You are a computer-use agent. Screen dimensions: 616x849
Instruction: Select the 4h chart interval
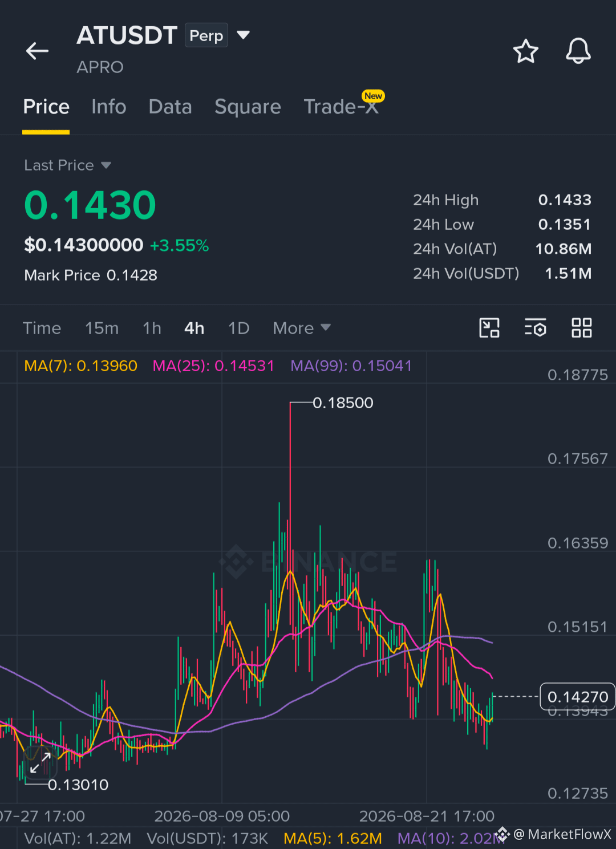pyautogui.click(x=194, y=328)
